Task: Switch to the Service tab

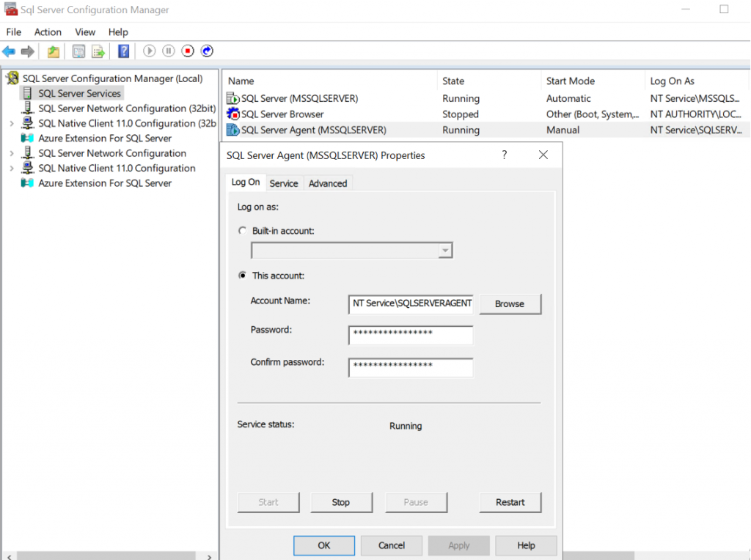Action: (x=284, y=183)
